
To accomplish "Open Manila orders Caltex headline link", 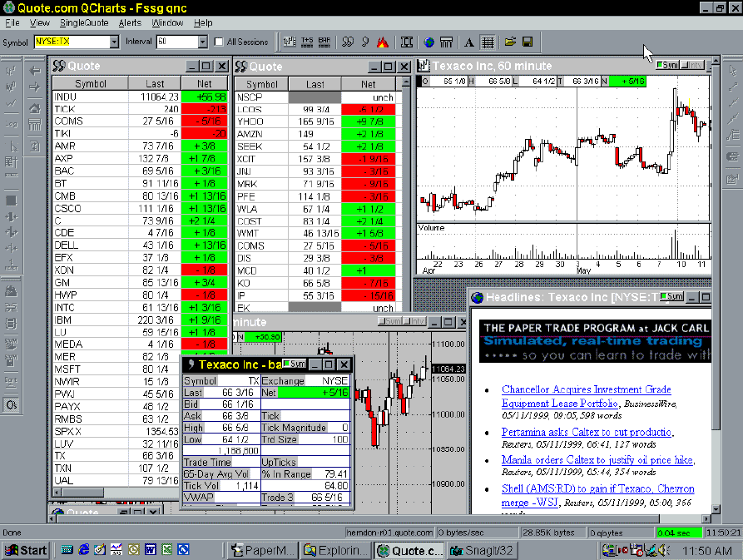I will 597,459.
